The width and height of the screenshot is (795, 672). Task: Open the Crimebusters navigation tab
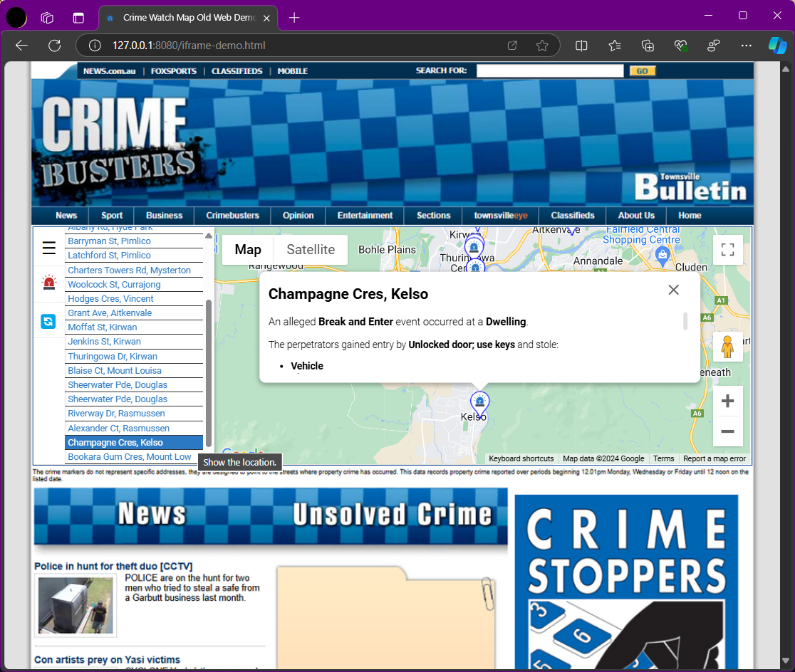[x=233, y=216]
